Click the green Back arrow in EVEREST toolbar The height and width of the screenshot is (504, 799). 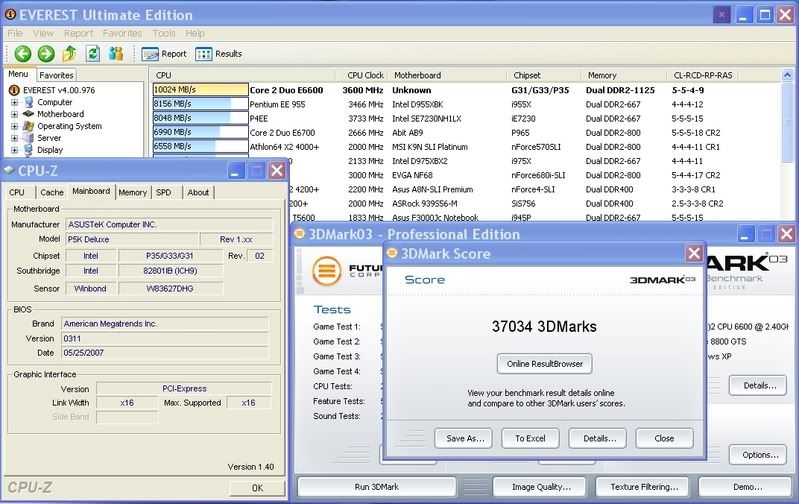click(22, 54)
